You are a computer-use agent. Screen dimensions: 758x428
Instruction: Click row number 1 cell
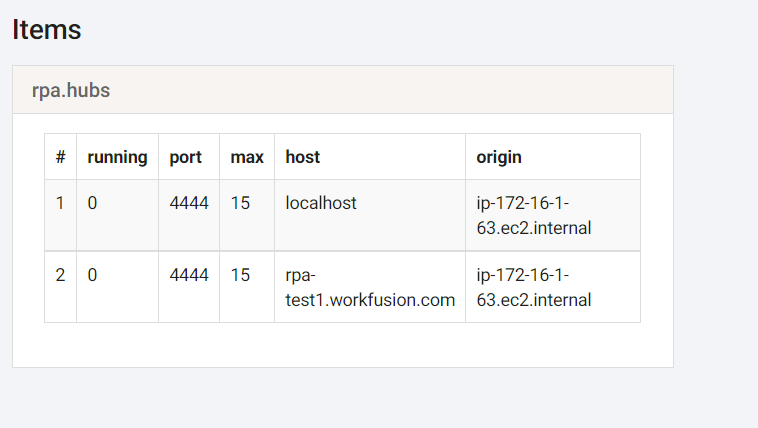coord(60,215)
